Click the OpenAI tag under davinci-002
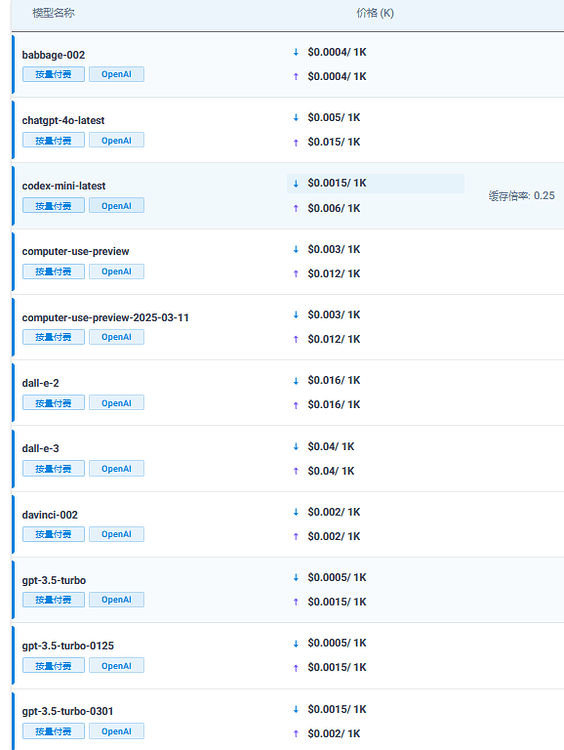 coord(116,534)
